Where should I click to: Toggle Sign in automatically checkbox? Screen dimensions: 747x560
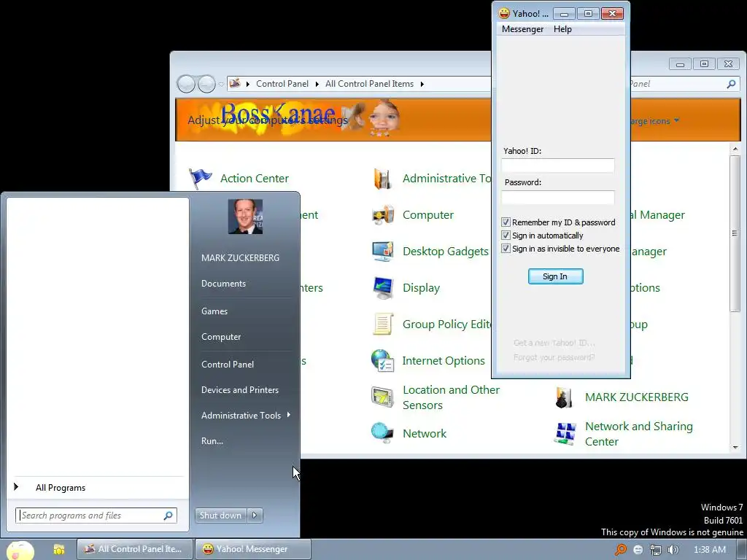[506, 236]
